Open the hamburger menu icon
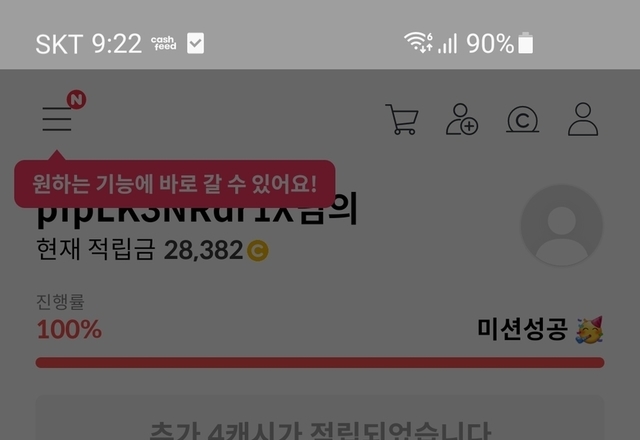Screen dimensions: 640x440 pyautogui.click(x=57, y=119)
